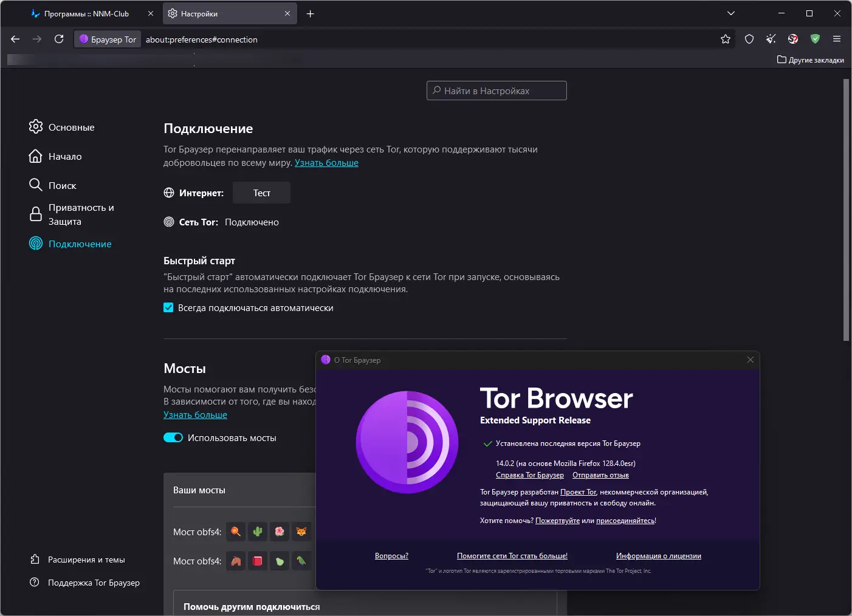Reload the current page
The image size is (852, 616).
pyautogui.click(x=59, y=39)
